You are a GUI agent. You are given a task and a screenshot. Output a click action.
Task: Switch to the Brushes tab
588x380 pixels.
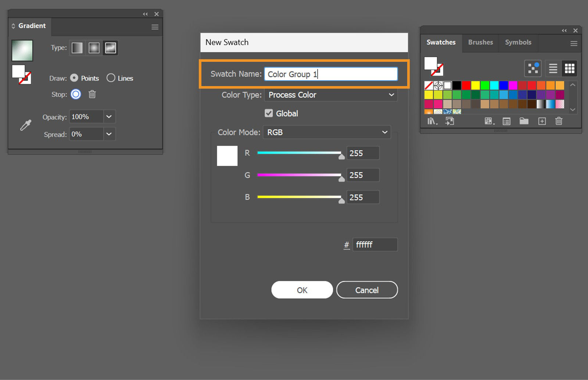pyautogui.click(x=480, y=42)
